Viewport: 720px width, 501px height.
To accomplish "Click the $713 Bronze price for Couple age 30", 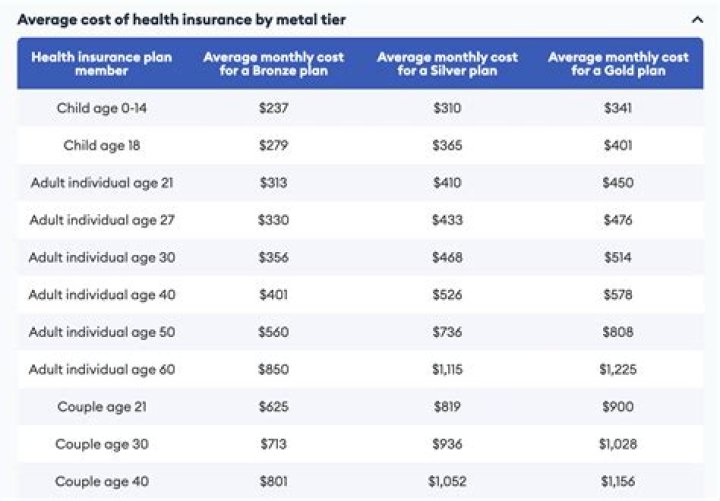I will 273,444.
